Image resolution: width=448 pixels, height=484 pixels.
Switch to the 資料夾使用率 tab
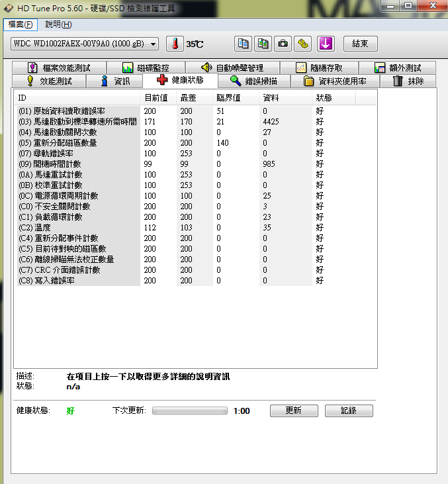tap(335, 81)
